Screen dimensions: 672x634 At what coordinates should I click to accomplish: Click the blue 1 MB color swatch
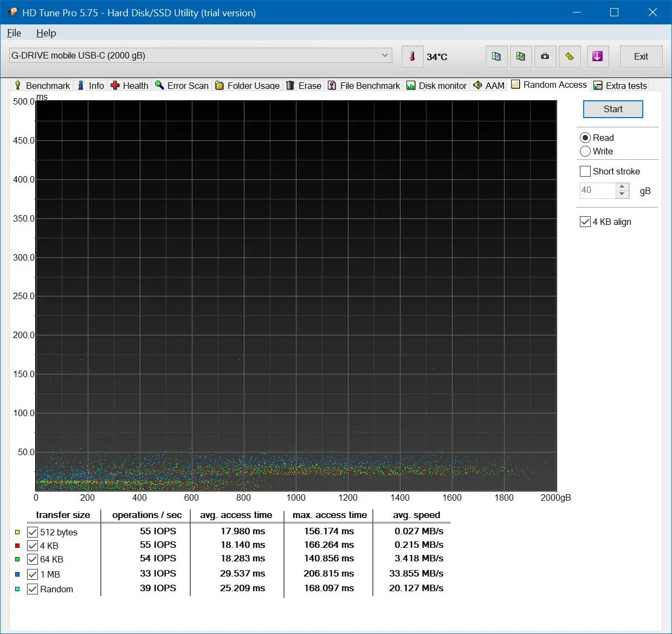pyautogui.click(x=17, y=574)
